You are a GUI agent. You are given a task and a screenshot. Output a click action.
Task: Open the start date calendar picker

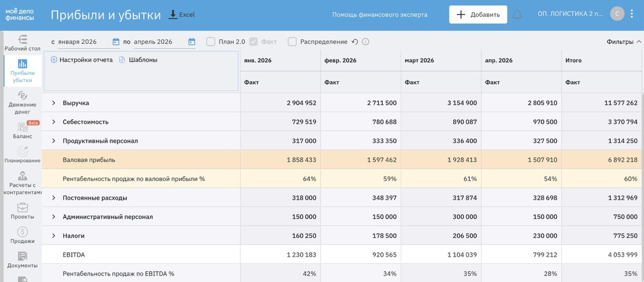(x=116, y=42)
